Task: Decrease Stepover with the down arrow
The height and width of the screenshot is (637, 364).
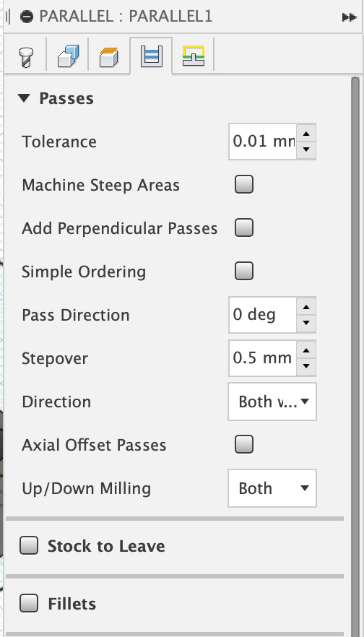Action: coord(306,367)
